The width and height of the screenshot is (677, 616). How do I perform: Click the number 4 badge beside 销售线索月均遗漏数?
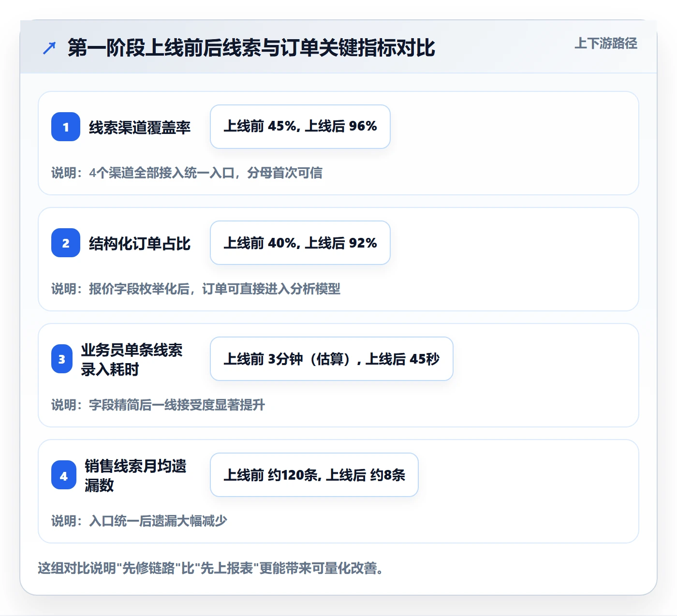pos(64,475)
